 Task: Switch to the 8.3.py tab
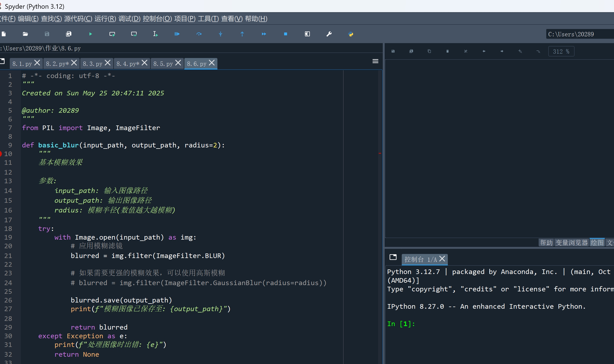coord(92,64)
